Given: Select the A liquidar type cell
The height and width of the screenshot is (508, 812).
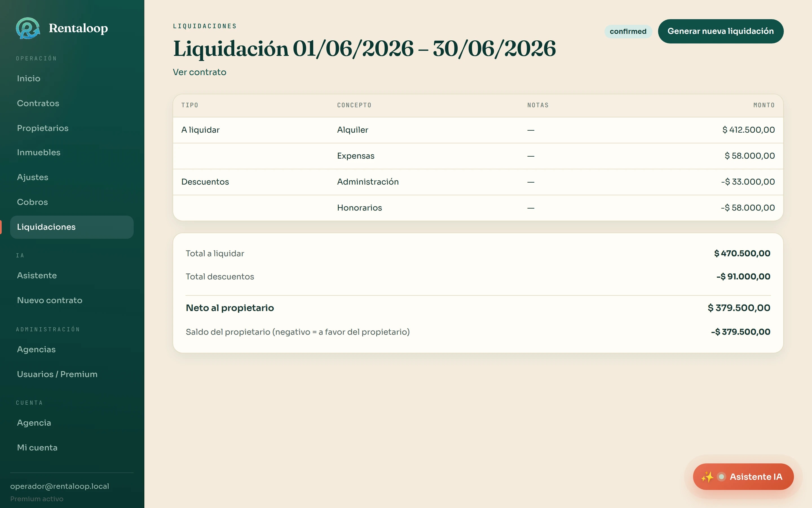Looking at the screenshot, I should pyautogui.click(x=200, y=130).
